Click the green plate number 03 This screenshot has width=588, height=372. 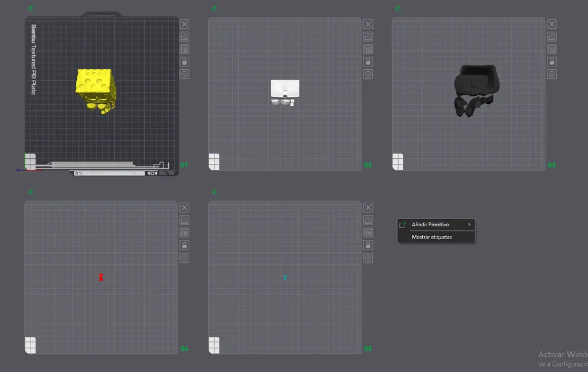(552, 165)
